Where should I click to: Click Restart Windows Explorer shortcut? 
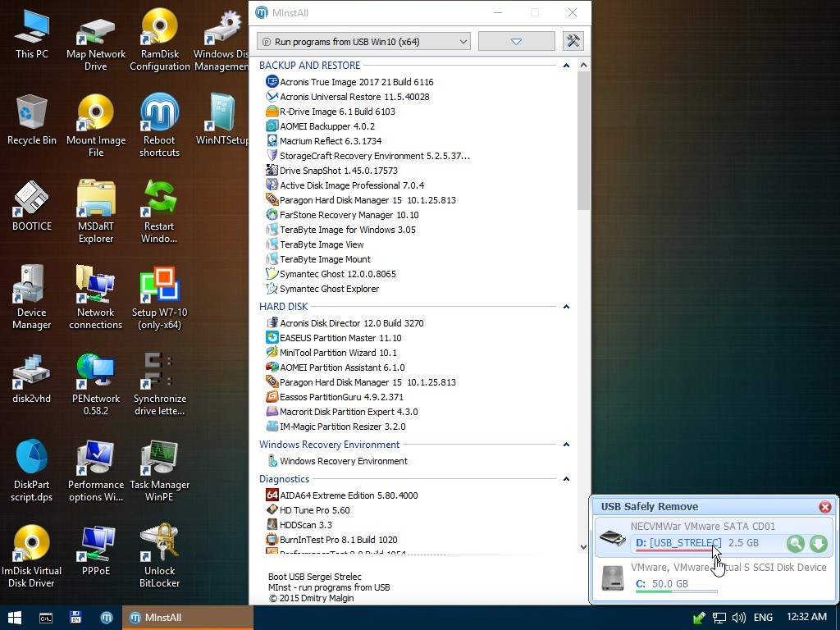pyautogui.click(x=160, y=212)
